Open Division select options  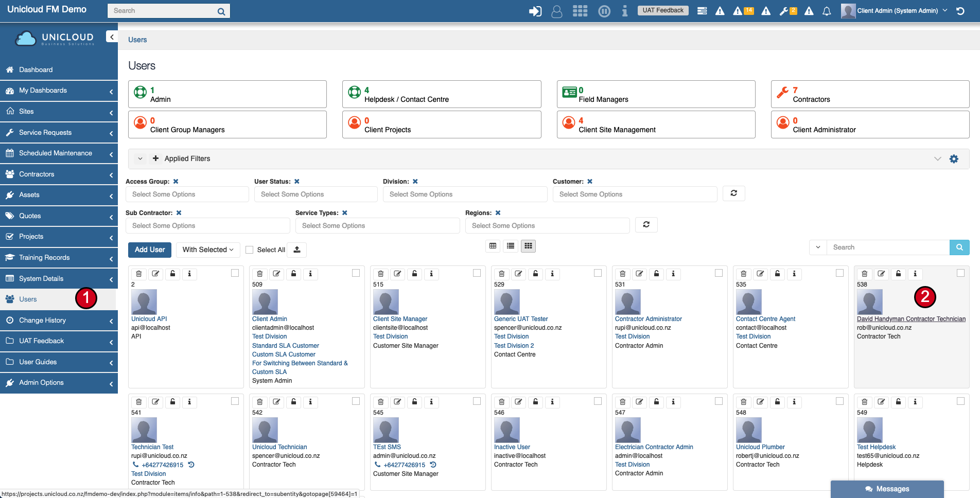pyautogui.click(x=465, y=194)
